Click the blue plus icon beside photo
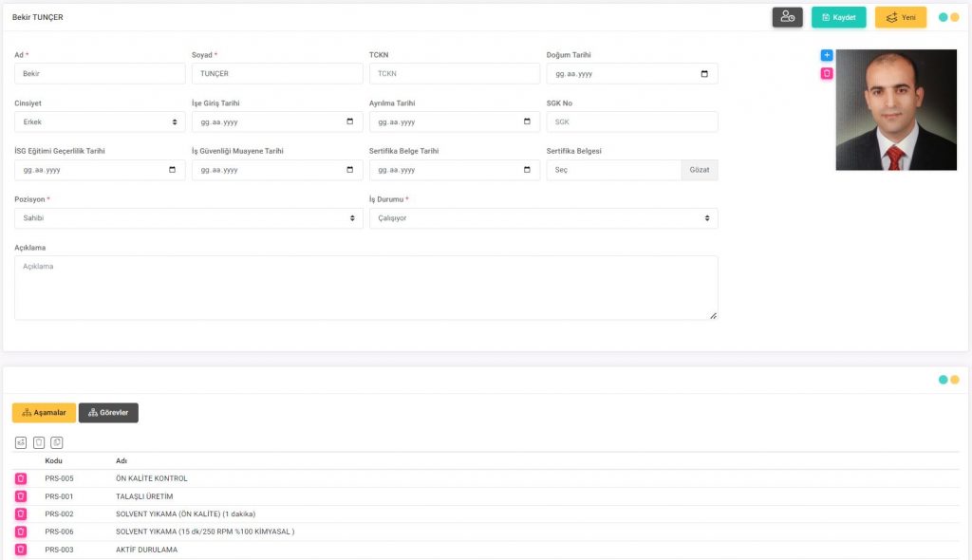 pos(827,56)
